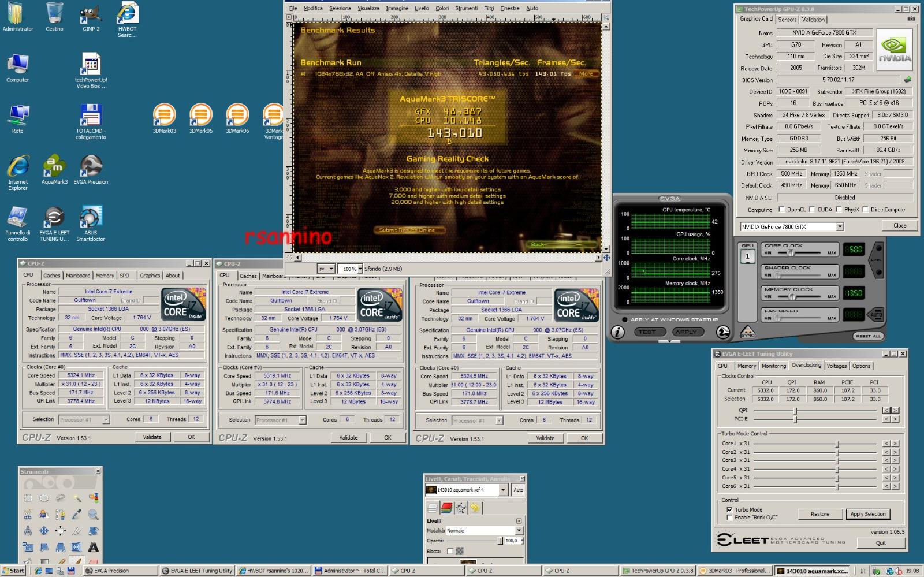The width and height of the screenshot is (924, 577).
Task: Toggle DirectCompute checkbox in GPU-Z
Action: 865,210
